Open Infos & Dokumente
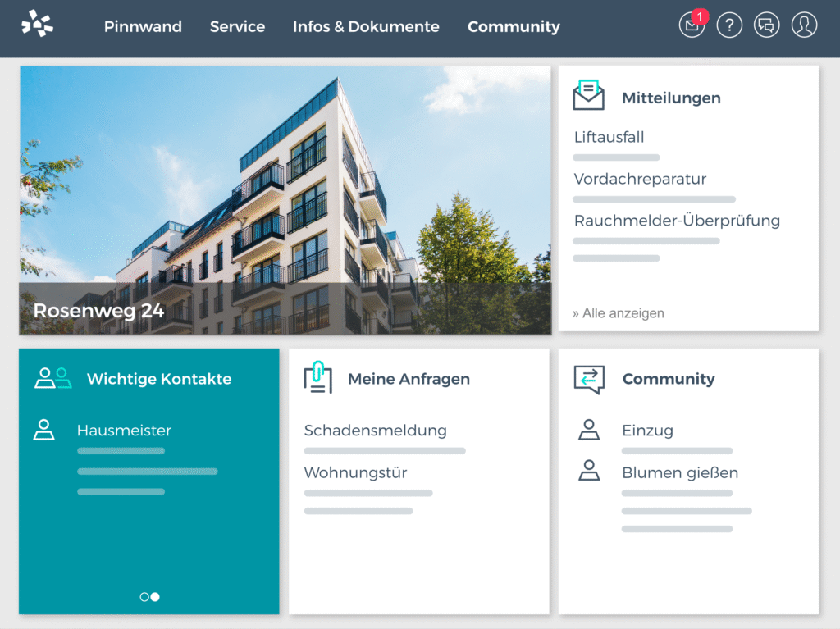This screenshot has width=840, height=629. [366, 26]
